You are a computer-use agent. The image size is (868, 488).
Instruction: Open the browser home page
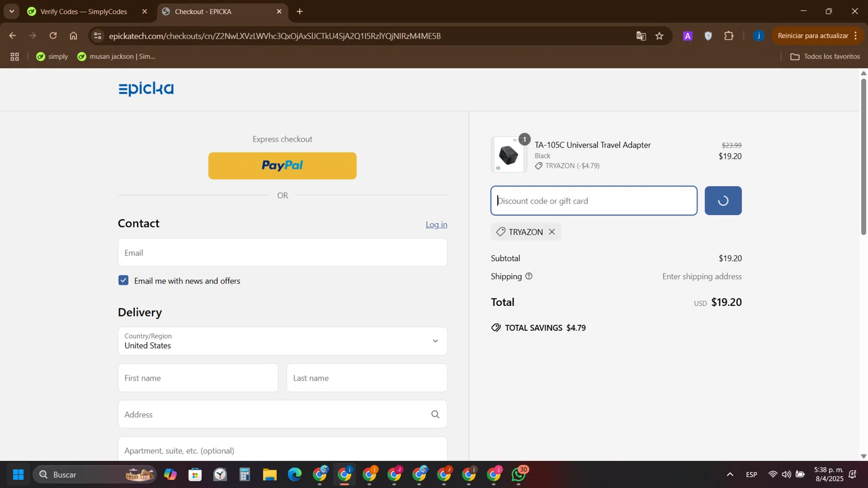coord(73,36)
